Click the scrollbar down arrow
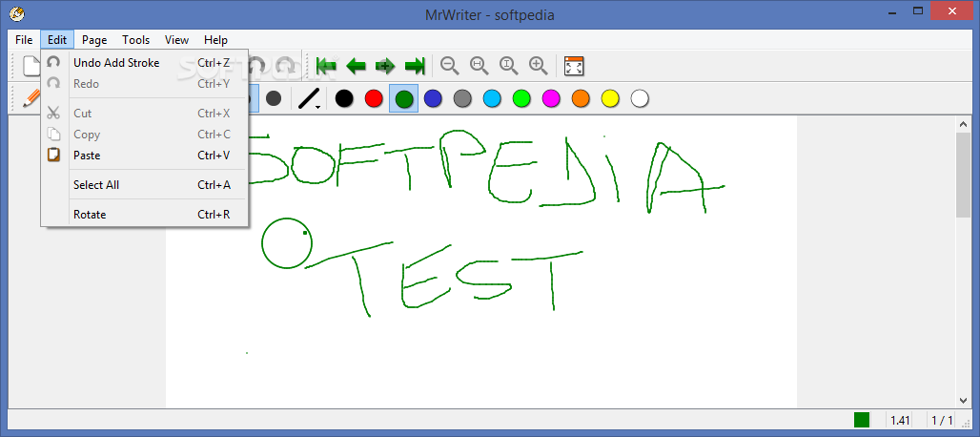Viewport: 980px width, 437px height. pyautogui.click(x=963, y=400)
